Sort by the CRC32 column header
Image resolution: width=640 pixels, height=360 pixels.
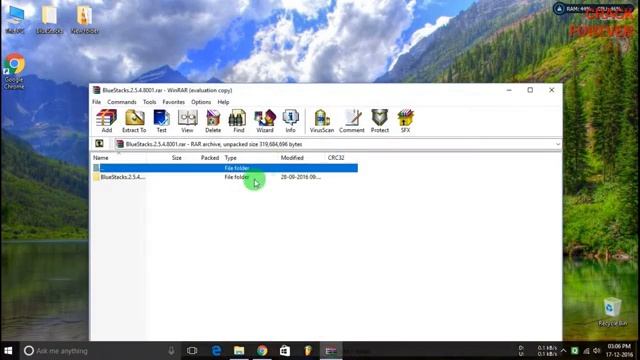coord(336,158)
